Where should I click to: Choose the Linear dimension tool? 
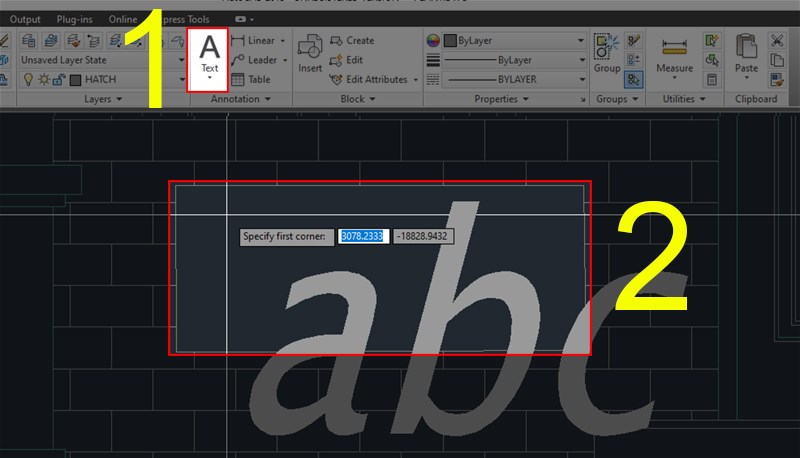[x=254, y=40]
